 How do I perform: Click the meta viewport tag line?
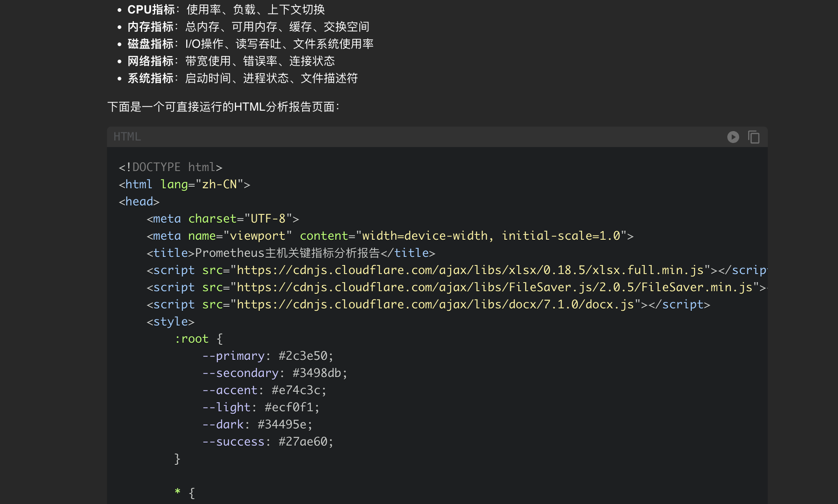click(x=390, y=236)
